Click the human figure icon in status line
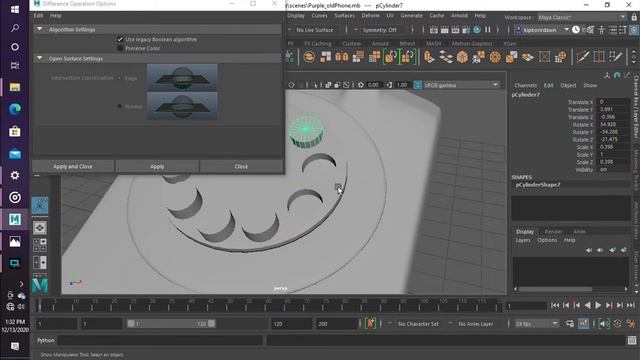The image size is (640, 360). pyautogui.click(x=602, y=30)
